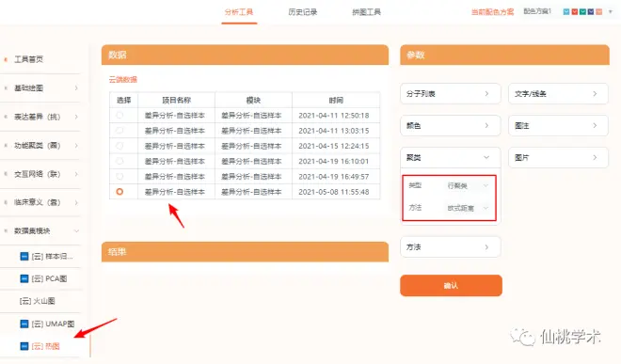
Task: Collapse the 数据集模块 sidebar section
Action: [x=76, y=231]
